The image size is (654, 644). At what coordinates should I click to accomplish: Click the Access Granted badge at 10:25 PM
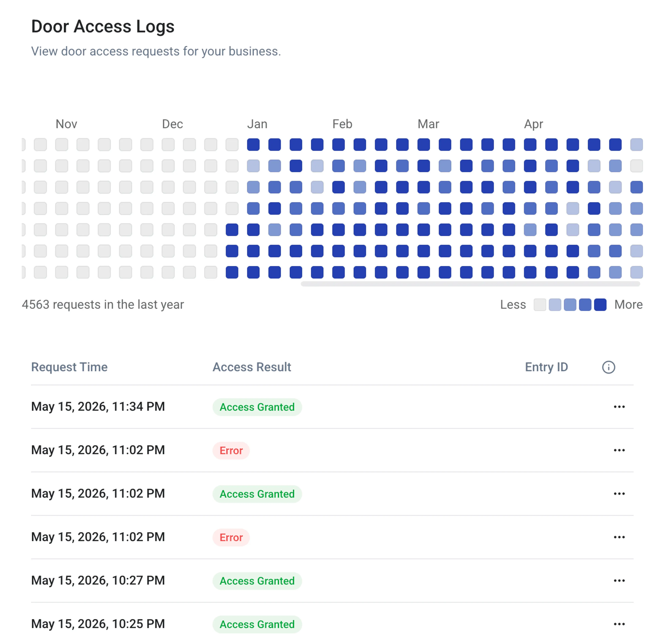257,624
